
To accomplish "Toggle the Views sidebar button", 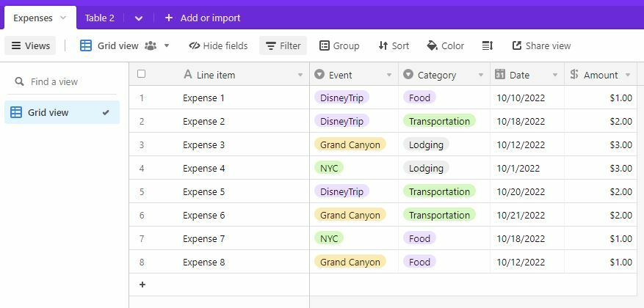I will (x=29, y=45).
